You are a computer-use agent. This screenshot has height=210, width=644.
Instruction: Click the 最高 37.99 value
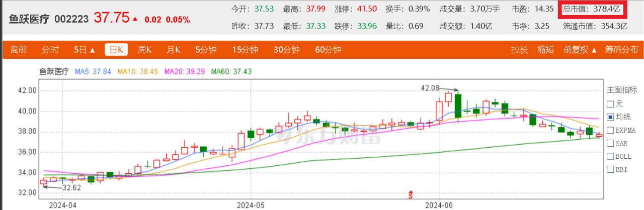(315, 9)
